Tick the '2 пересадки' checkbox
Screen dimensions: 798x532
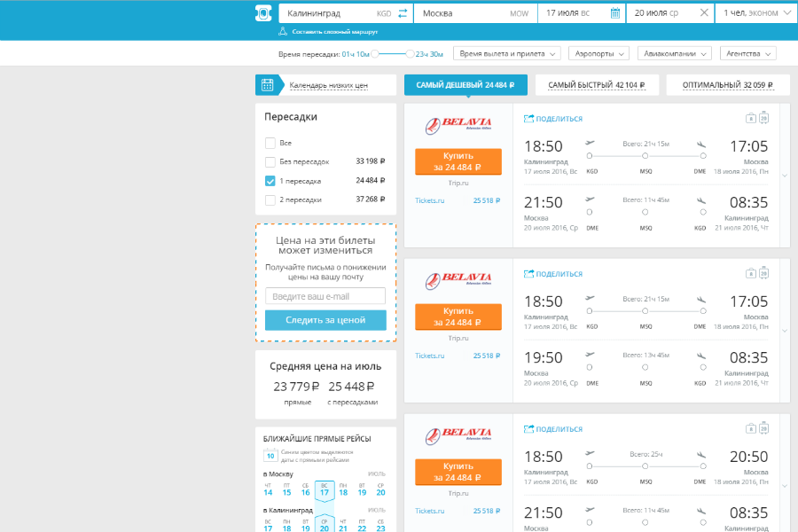(x=270, y=199)
